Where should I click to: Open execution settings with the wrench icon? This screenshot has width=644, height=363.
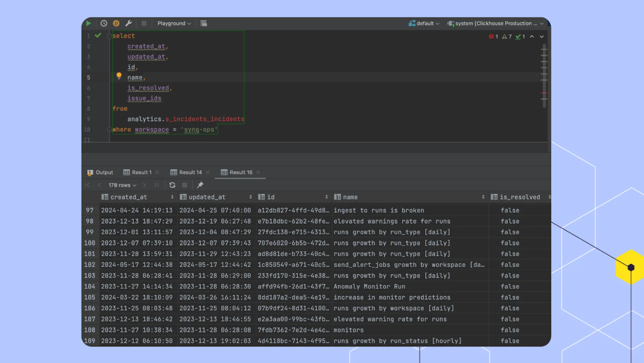[129, 23]
